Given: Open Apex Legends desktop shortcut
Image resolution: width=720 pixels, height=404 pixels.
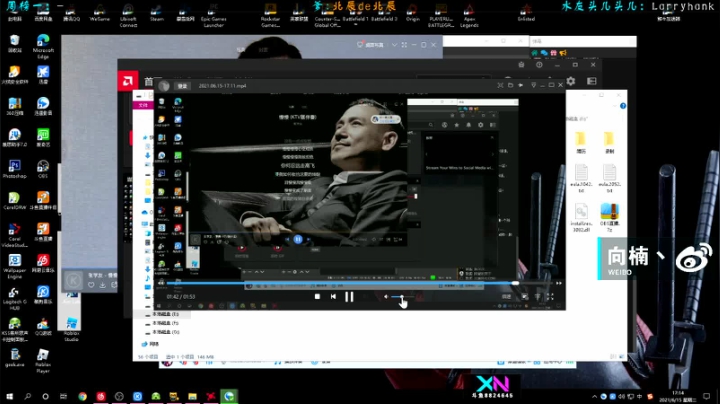Looking at the screenshot, I should click(469, 15).
